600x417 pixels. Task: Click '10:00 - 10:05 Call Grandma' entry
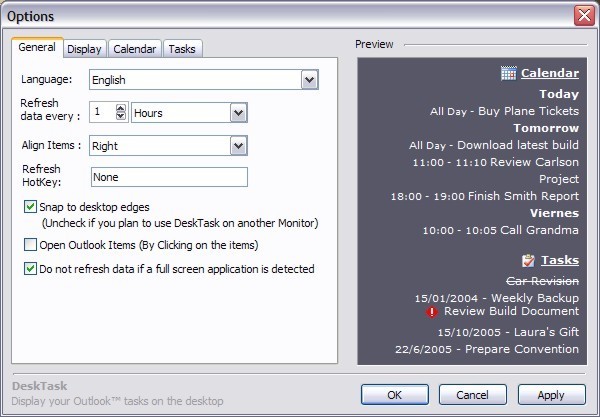click(x=501, y=230)
